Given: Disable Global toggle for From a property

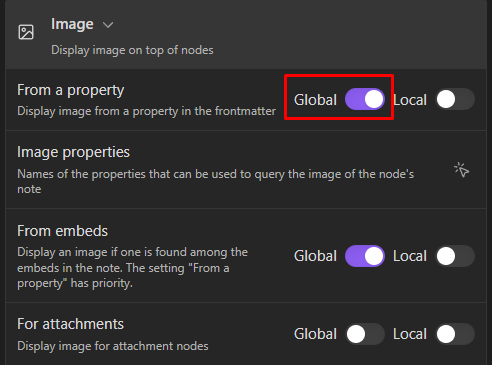Looking at the screenshot, I should click(365, 99).
